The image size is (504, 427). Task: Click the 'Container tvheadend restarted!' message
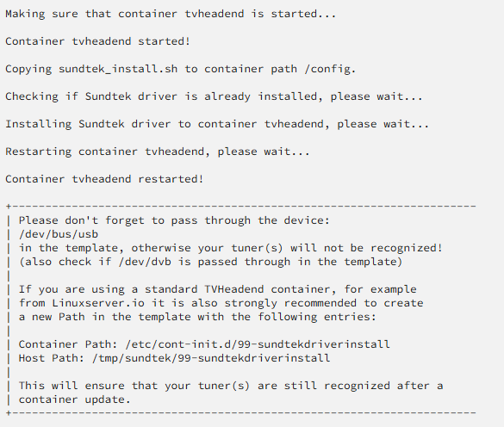pos(104,179)
